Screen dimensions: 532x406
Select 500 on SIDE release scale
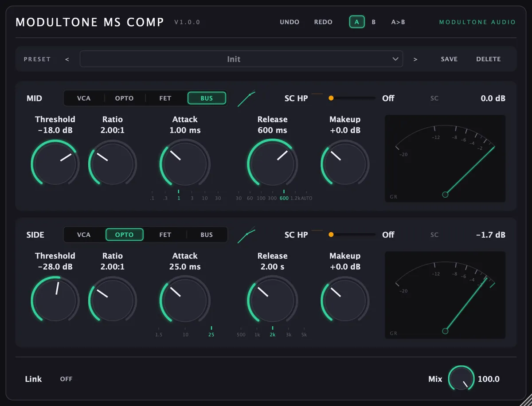point(241,335)
